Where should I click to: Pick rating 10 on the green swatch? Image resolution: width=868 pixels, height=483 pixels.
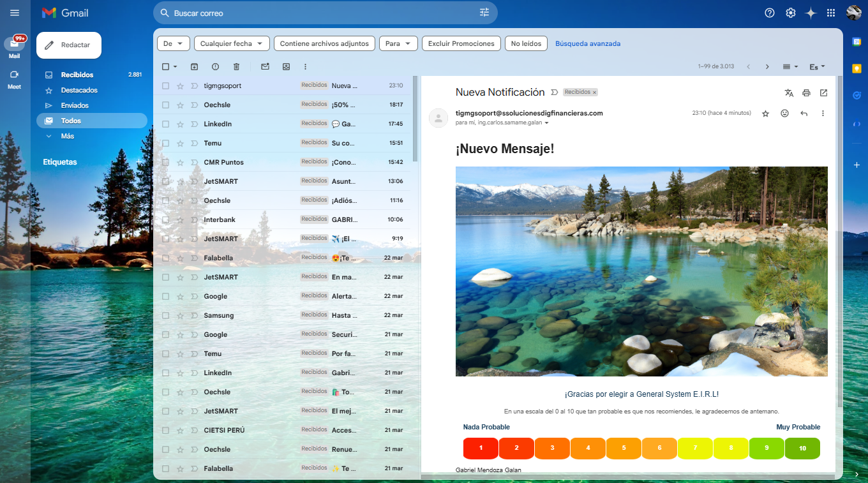(x=802, y=448)
